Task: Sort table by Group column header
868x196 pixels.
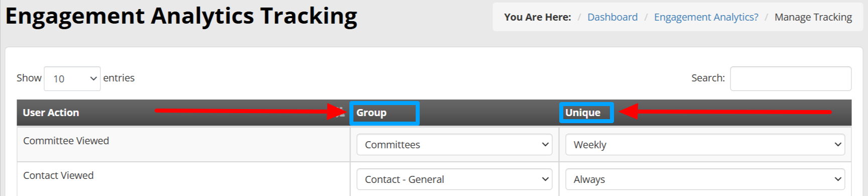Action: pos(371,113)
